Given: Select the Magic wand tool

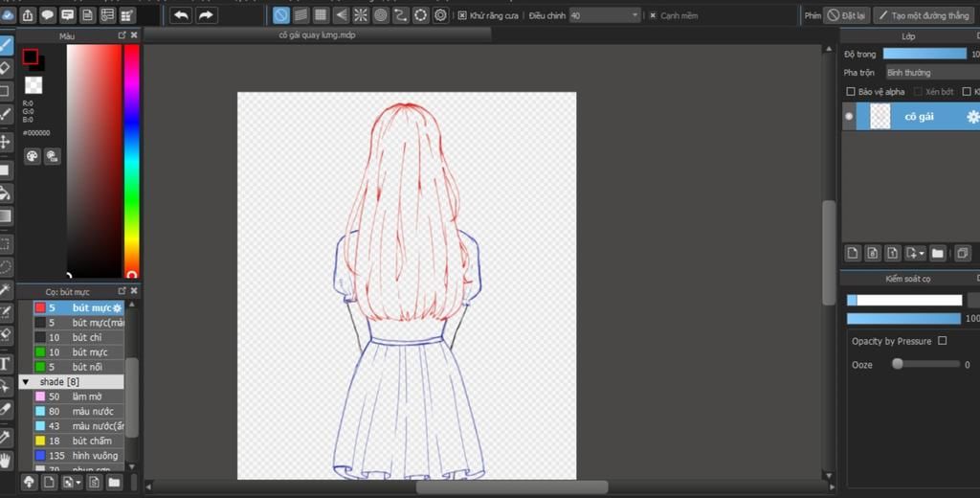Looking at the screenshot, I should (6, 289).
